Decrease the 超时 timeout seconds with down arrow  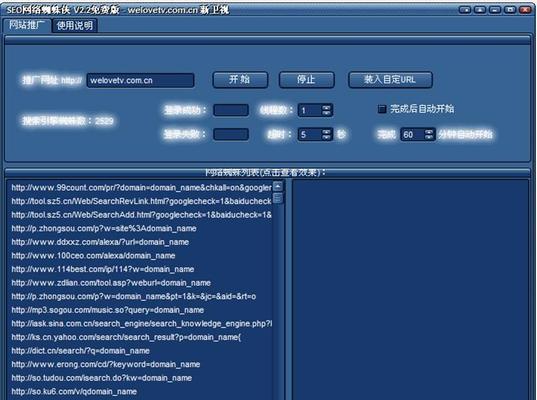pyautogui.click(x=327, y=137)
